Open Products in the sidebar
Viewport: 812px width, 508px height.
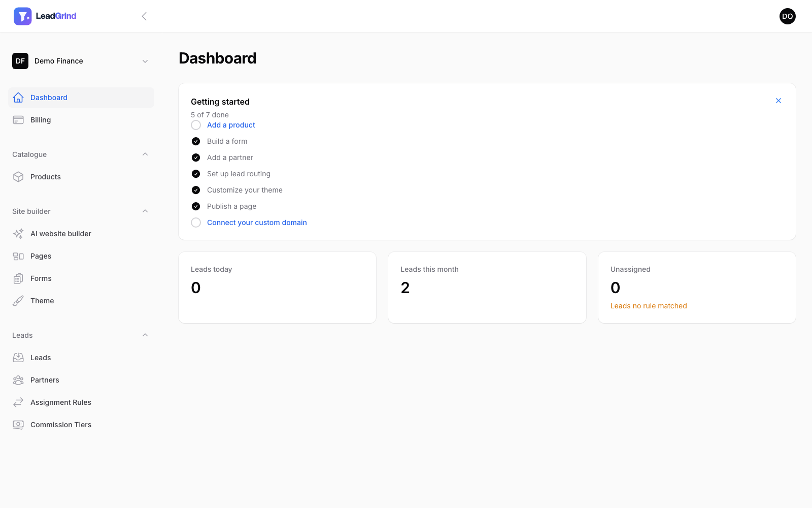click(x=81, y=177)
